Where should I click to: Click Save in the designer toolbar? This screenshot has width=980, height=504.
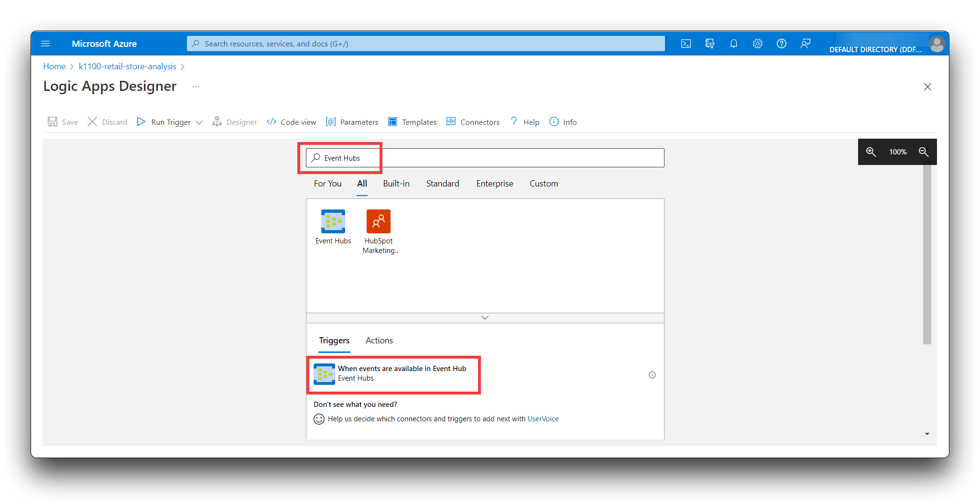click(63, 122)
